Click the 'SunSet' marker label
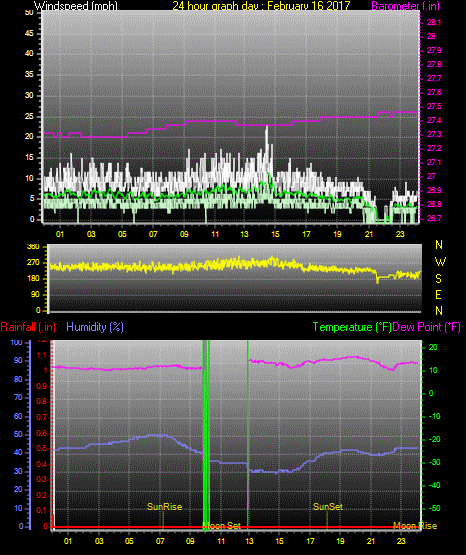This screenshot has width=466, height=555. click(328, 507)
